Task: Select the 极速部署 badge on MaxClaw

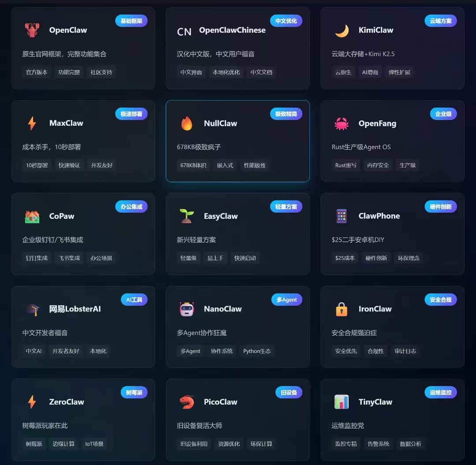Action: 131,114
